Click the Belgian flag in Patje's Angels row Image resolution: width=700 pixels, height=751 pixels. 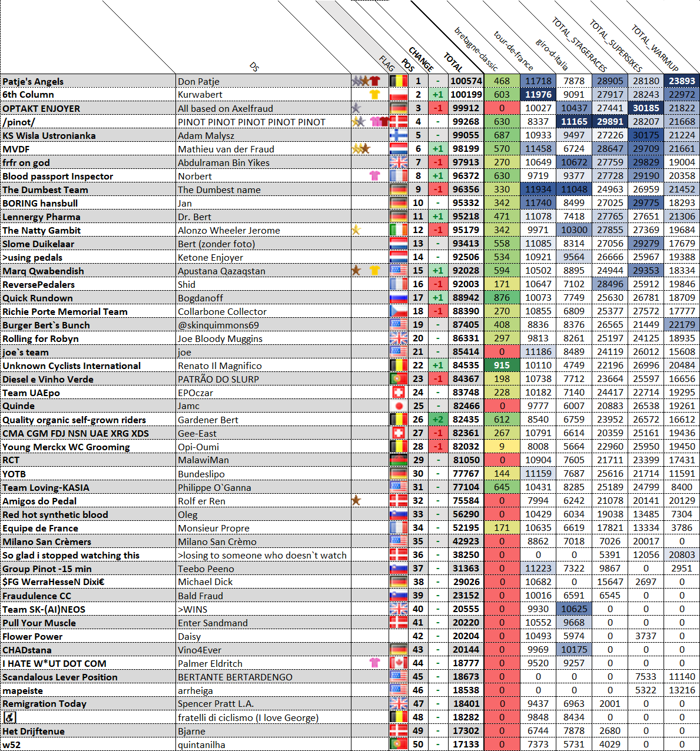pos(399,81)
